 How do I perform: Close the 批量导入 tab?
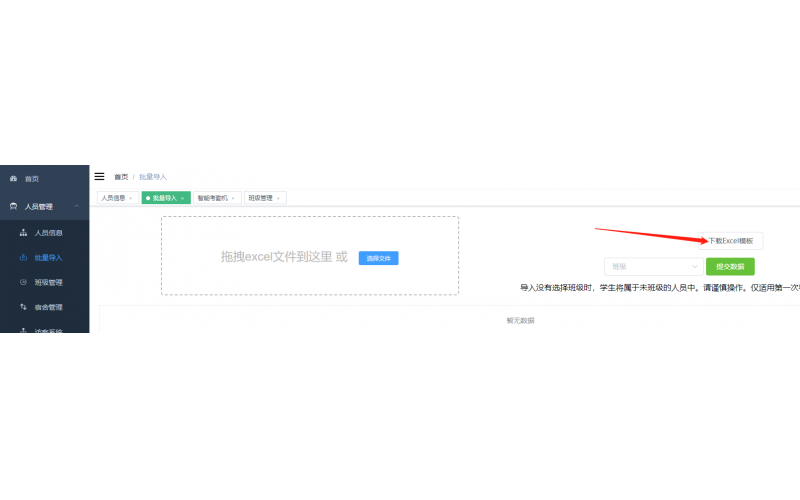[x=183, y=198]
